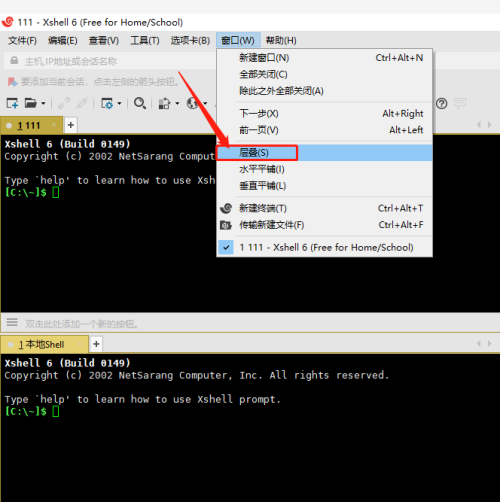Viewport: 500px width, 502px height.
Task: Click the Find magnifier icon
Action: 140,103
